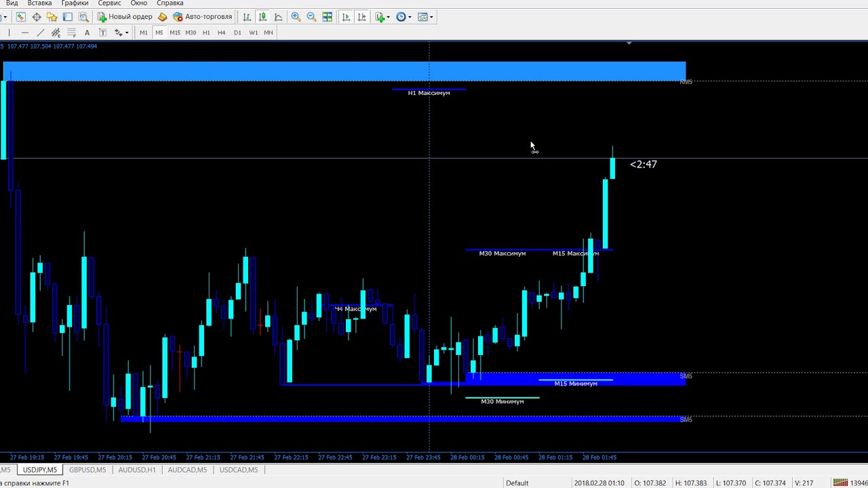868x488 pixels.
Task: Select the equidistant channel tool
Action: click(56, 33)
